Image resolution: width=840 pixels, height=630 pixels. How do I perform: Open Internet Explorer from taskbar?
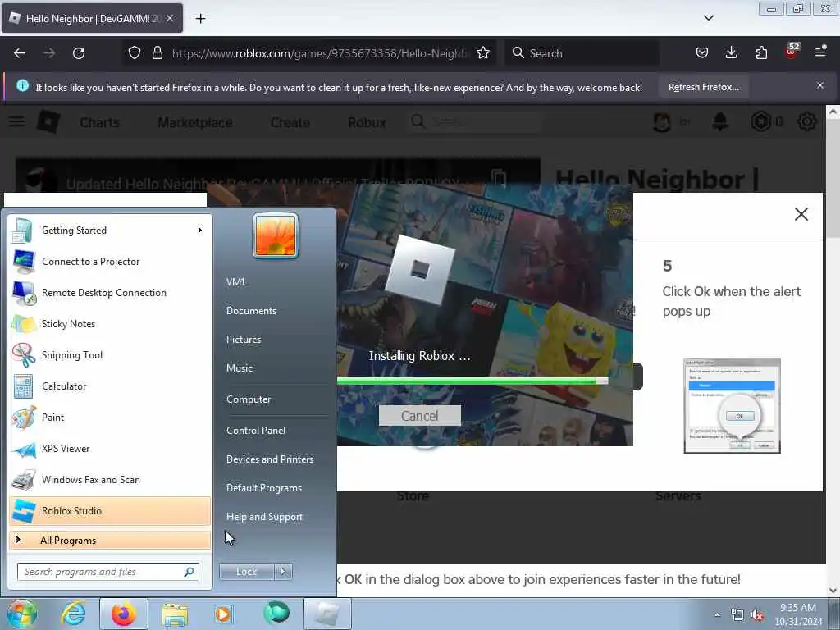coord(73,614)
